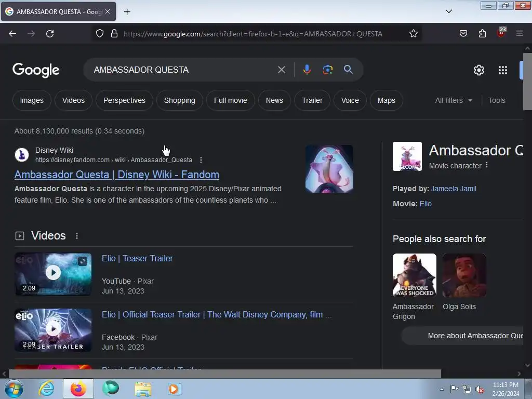Open the taskbar clock and date
Viewport: 532px width, 399px height.
[506, 389]
